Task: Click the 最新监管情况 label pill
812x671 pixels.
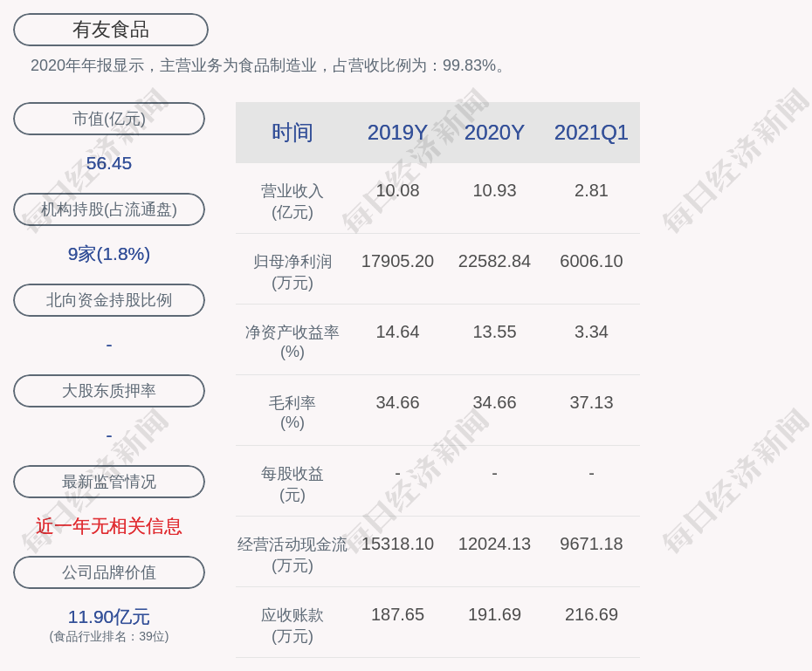Action: click(109, 482)
